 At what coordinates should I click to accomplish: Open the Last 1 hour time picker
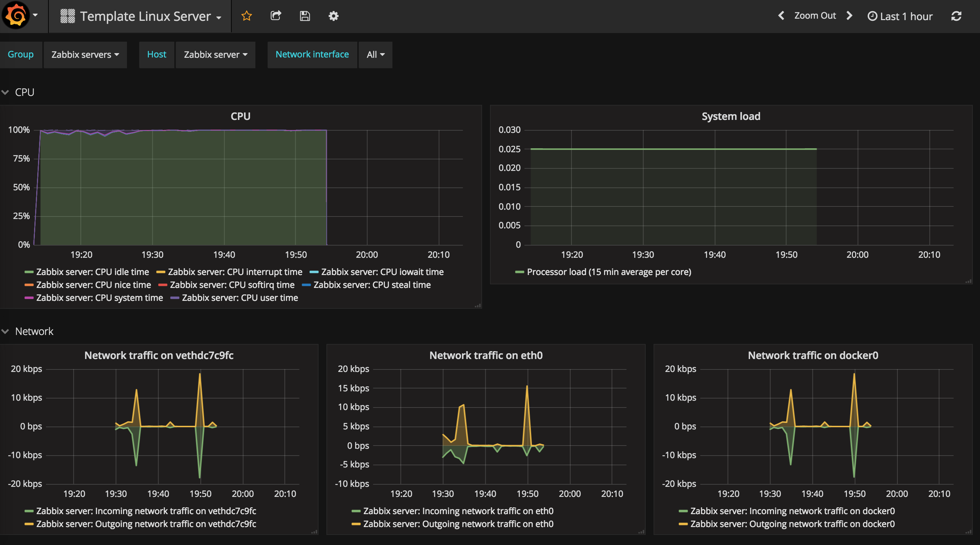click(x=900, y=17)
